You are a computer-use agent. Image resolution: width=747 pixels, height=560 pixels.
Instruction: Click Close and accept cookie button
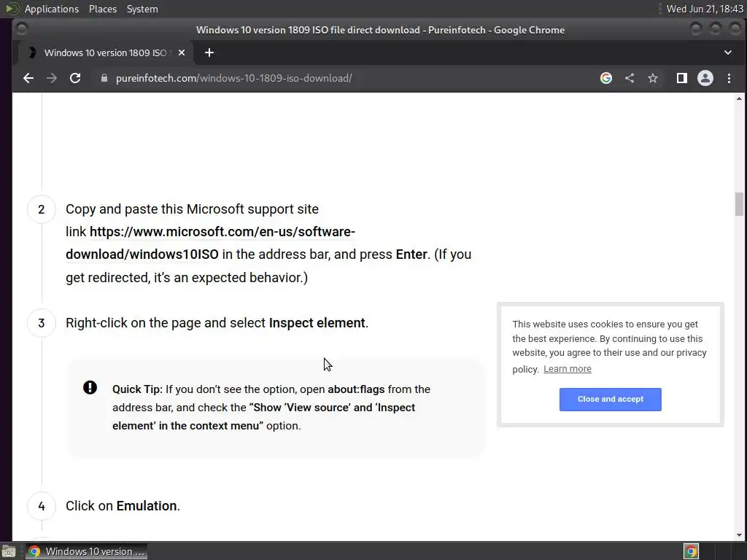click(x=611, y=399)
